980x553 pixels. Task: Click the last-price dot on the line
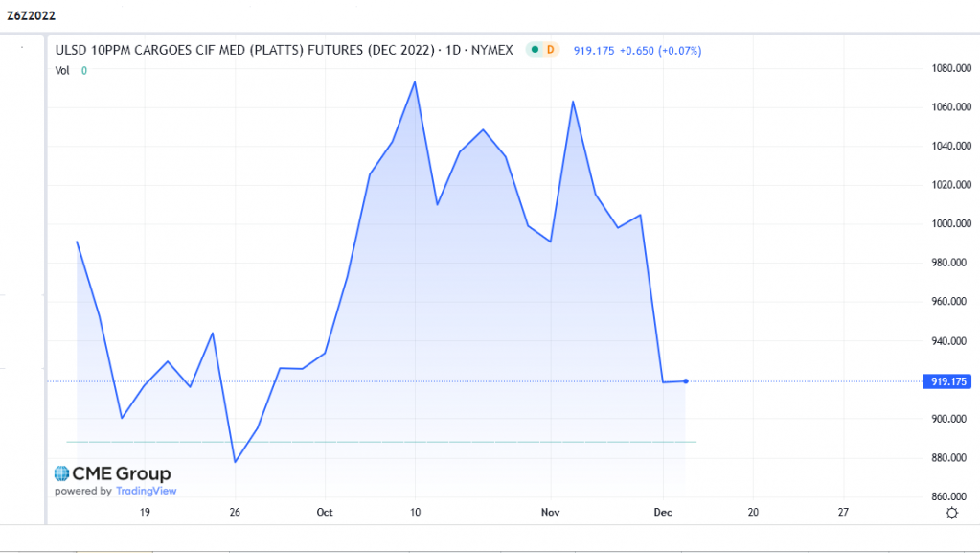[686, 381]
